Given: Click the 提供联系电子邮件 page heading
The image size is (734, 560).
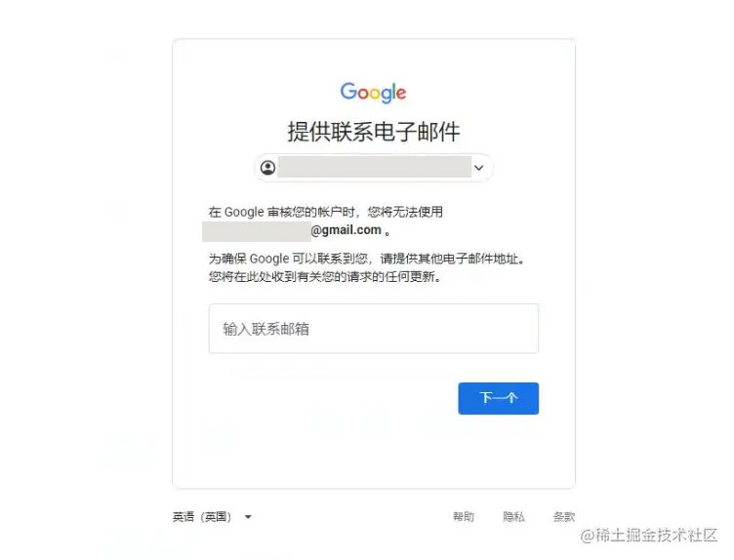Looking at the screenshot, I should point(374,132).
